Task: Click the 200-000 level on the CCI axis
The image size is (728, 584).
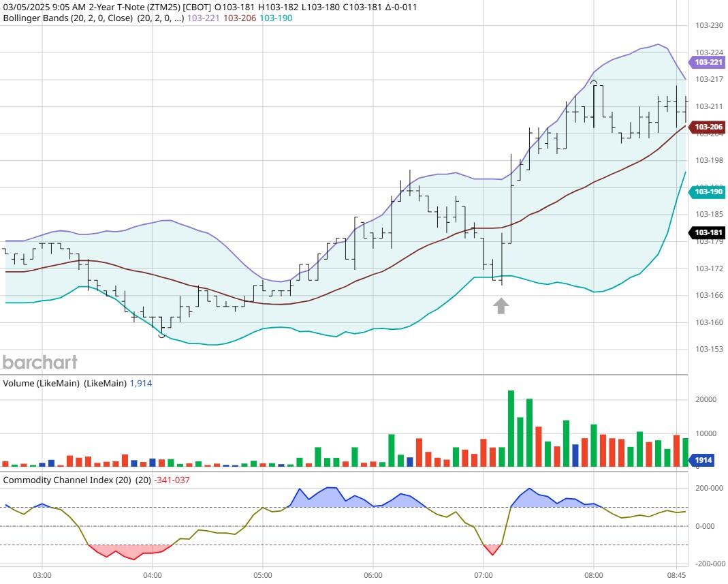Action: (x=708, y=489)
